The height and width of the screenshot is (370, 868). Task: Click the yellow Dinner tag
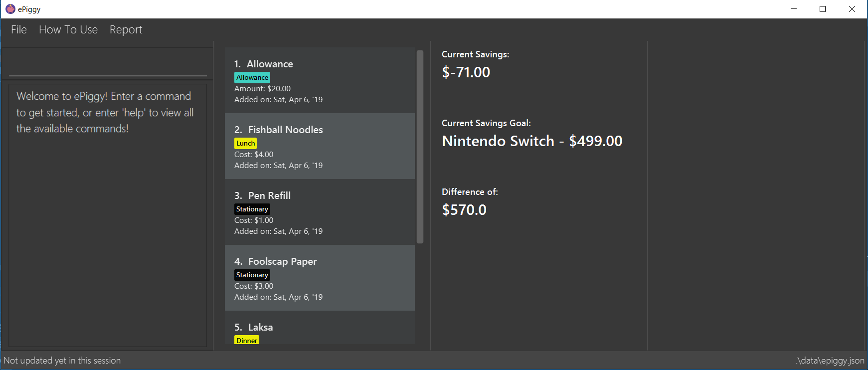coord(247,340)
